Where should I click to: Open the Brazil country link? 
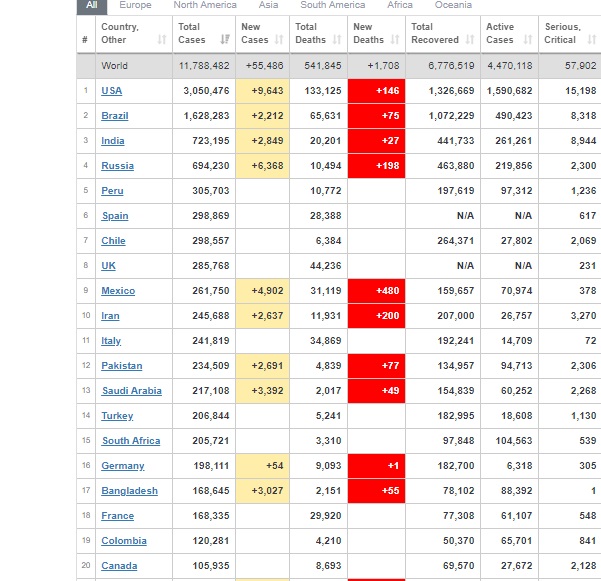click(115, 116)
